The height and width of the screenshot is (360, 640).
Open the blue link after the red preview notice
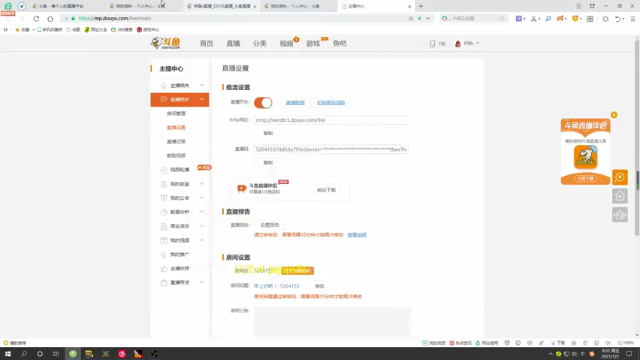pyautogui.click(x=357, y=235)
